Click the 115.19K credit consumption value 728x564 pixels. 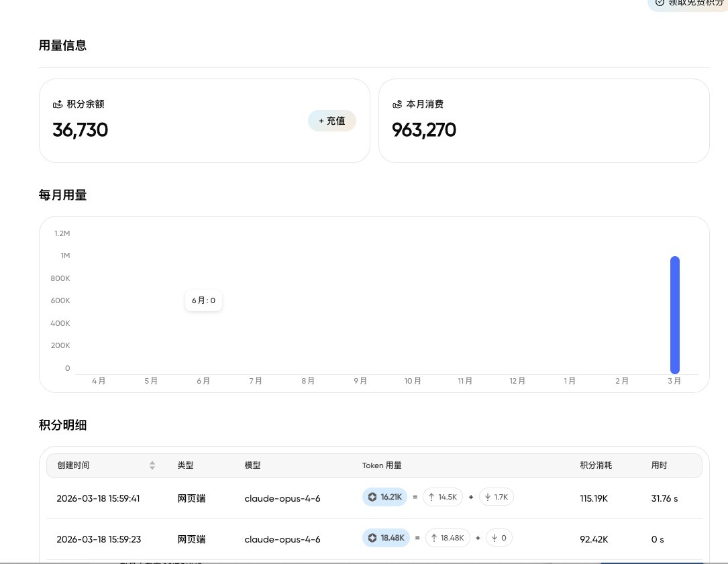coord(594,498)
